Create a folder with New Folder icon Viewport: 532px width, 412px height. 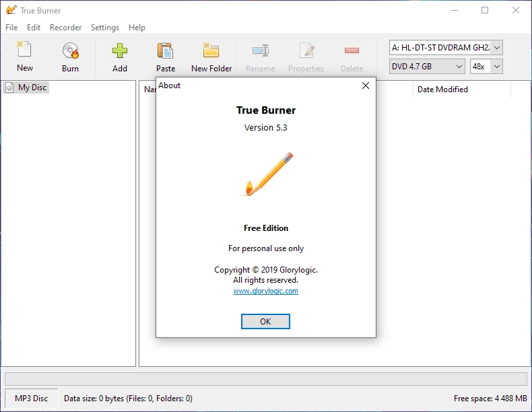click(211, 50)
